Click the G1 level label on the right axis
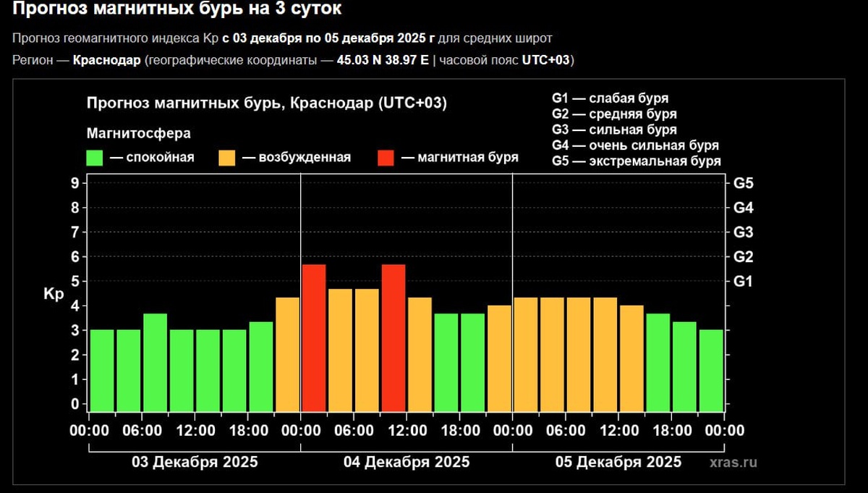 (744, 281)
